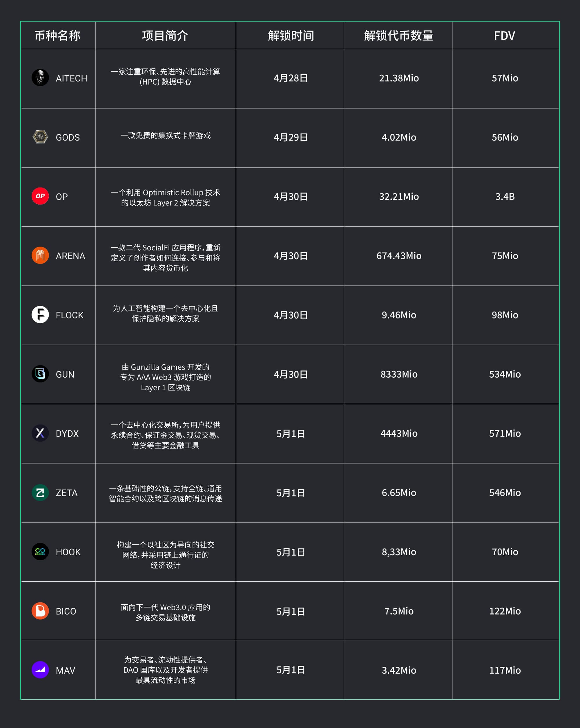
Task: Click the orange BICO logo icon
Action: tap(40, 611)
